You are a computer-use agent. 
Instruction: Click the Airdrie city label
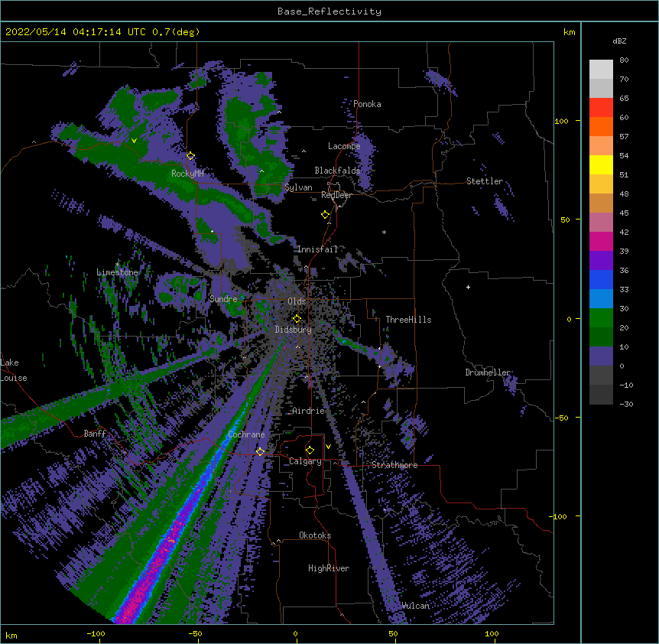309,411
